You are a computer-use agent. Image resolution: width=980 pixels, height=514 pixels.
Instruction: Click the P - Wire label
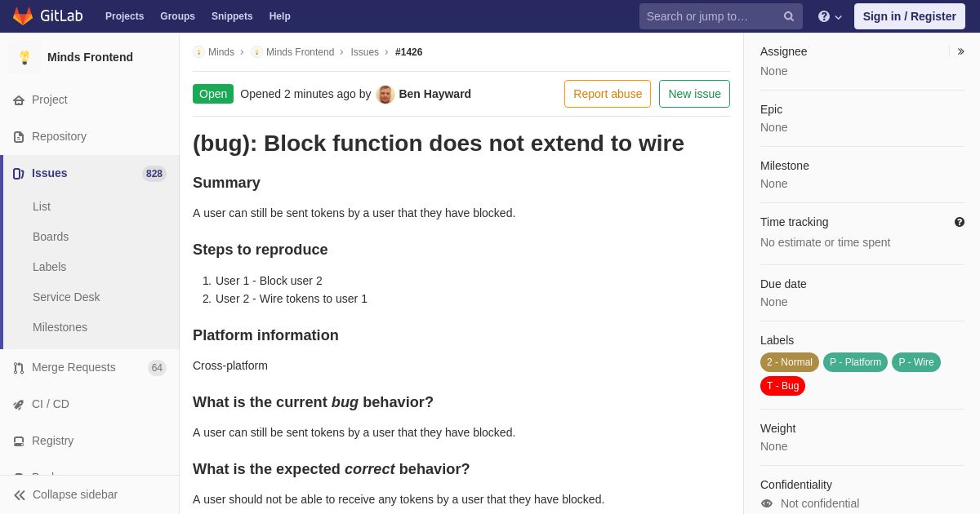pyautogui.click(x=916, y=362)
